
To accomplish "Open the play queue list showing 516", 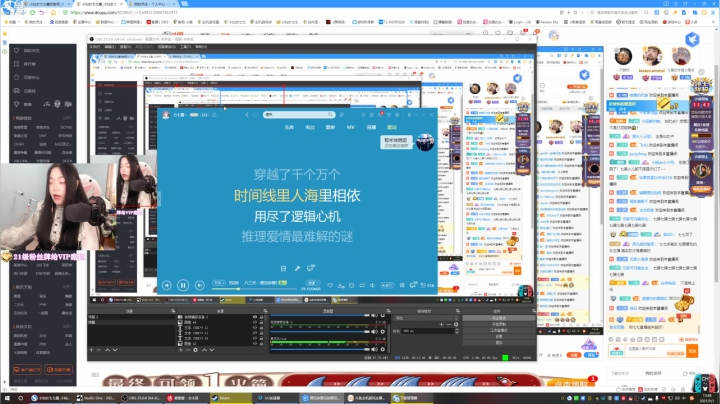I will click(428, 286).
